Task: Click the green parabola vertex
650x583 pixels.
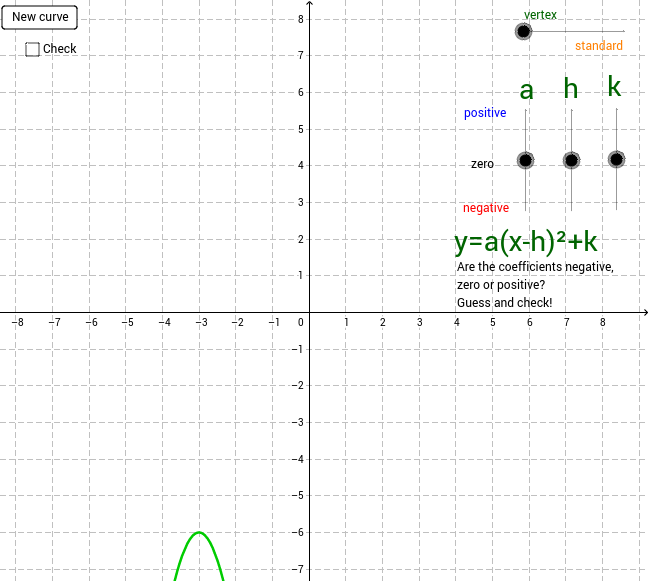Action: 199,532
